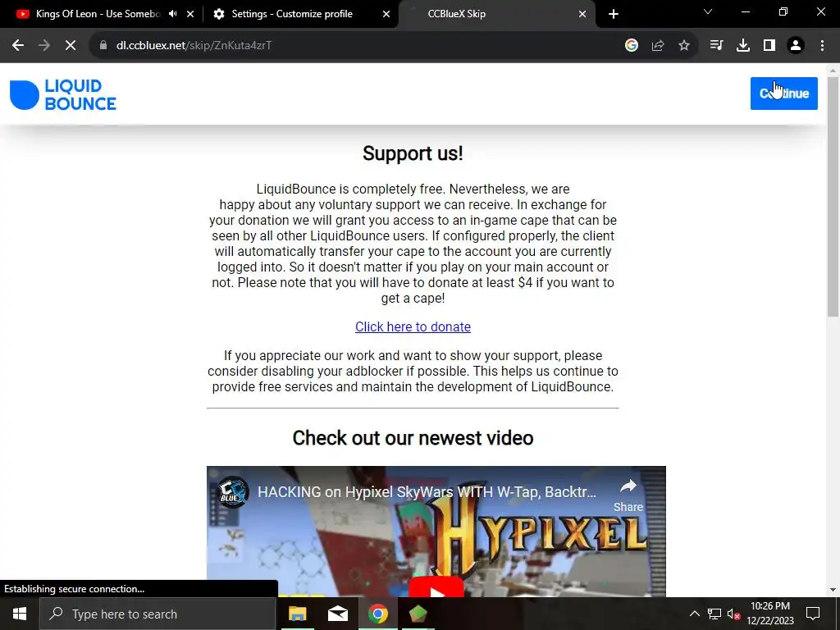This screenshot has height=630, width=840.
Task: Share the embedded YouTube video
Action: coord(628,495)
